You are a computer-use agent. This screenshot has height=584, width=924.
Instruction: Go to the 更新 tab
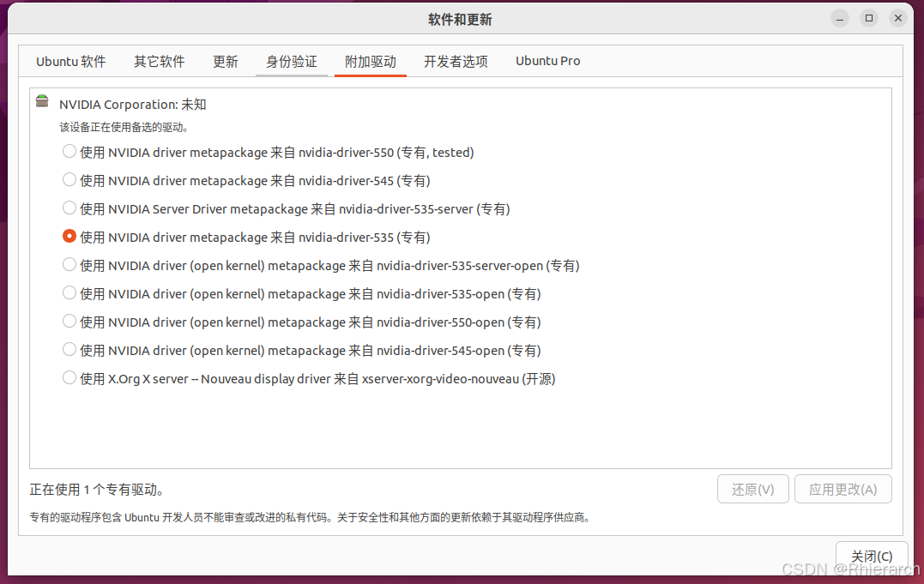tap(225, 61)
